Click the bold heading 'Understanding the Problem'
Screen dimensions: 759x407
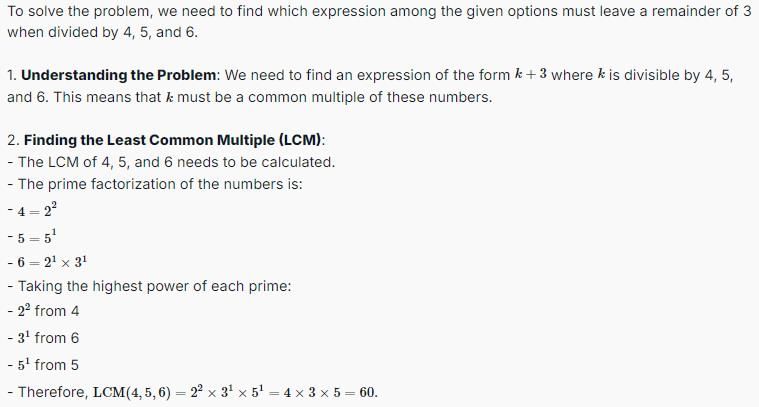(x=119, y=75)
